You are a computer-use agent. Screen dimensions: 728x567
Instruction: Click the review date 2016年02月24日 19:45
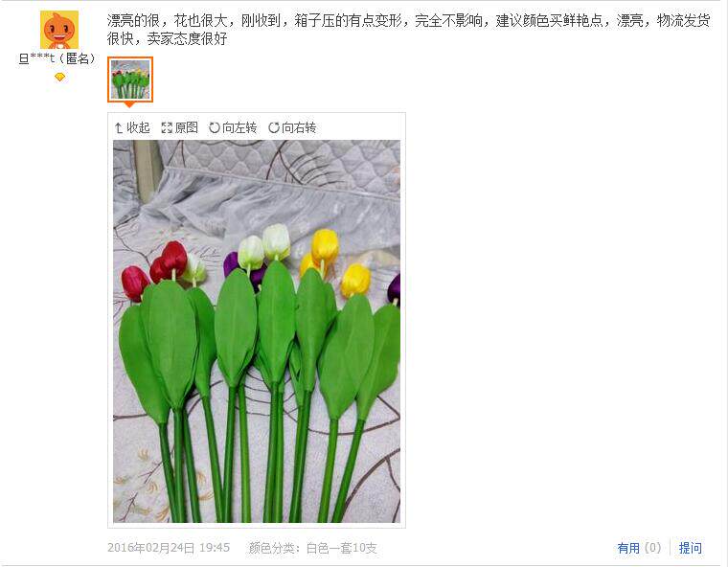click(x=169, y=548)
